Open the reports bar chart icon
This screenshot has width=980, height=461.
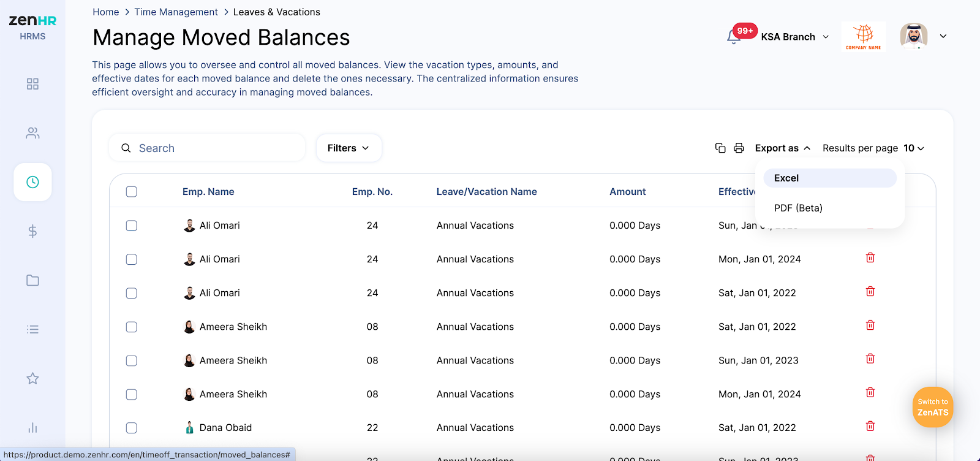(32, 427)
